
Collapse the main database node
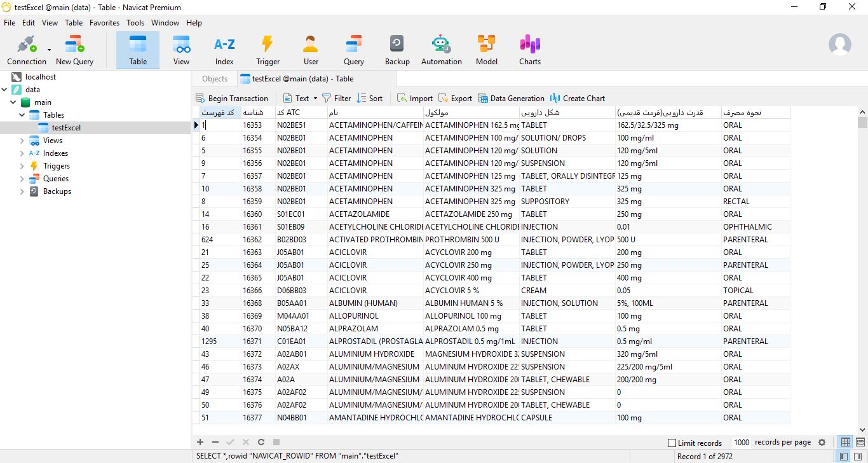(x=13, y=102)
